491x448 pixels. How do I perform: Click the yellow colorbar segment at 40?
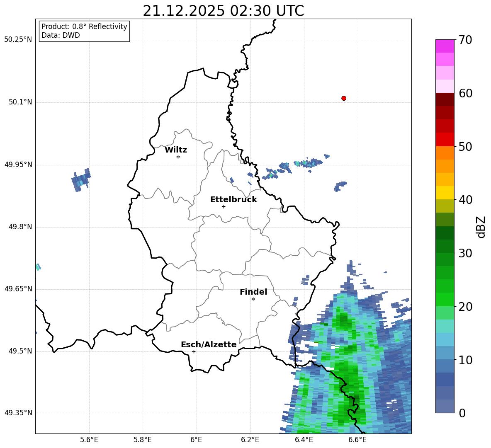coord(445,193)
